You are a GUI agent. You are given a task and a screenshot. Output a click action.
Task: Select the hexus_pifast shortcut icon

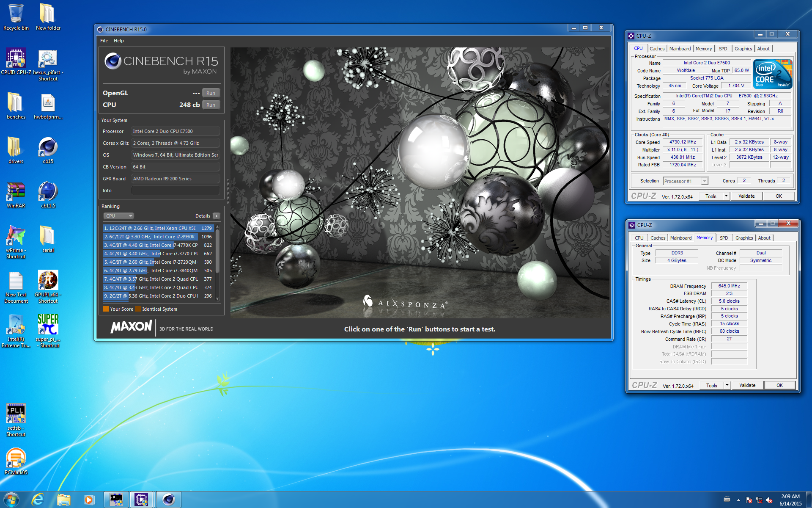tap(48, 65)
